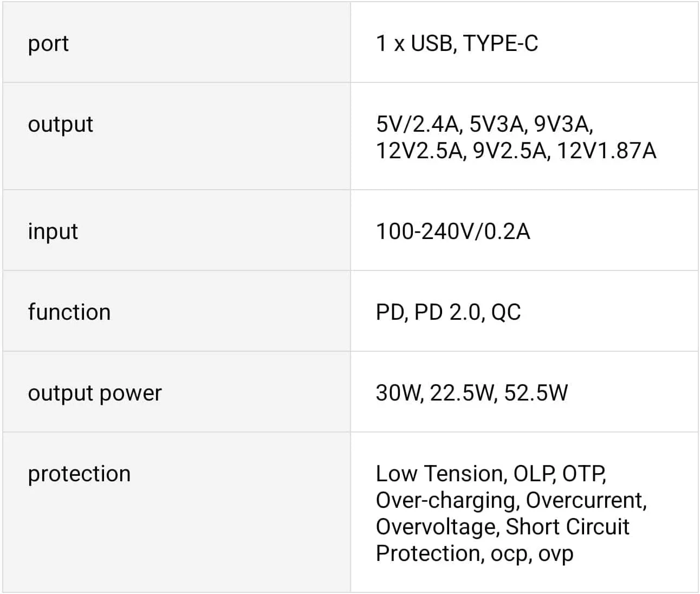Screen dimensions: 700x594
Task: Select the "100-240V/0.2A" input value
Action: coord(452,231)
